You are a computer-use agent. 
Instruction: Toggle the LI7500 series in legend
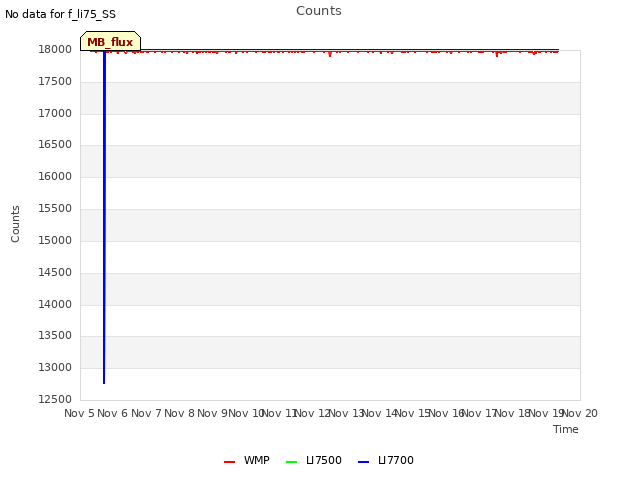coord(314,460)
